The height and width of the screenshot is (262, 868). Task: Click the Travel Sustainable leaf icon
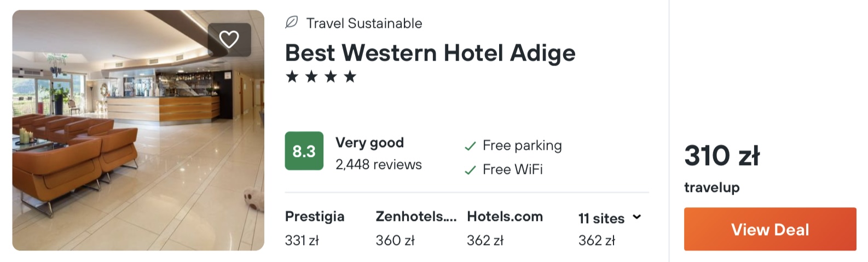(x=292, y=22)
